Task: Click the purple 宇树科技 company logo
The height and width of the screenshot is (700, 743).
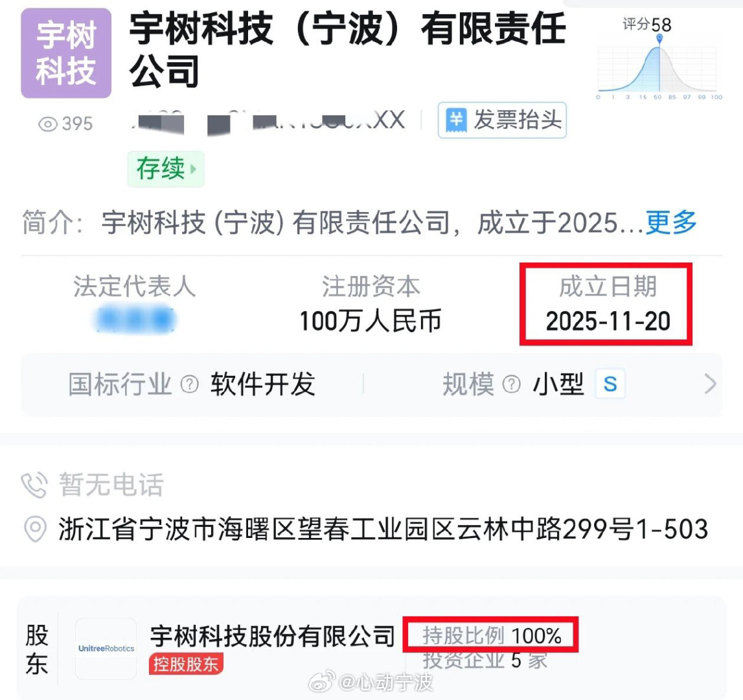Action: coord(66,52)
